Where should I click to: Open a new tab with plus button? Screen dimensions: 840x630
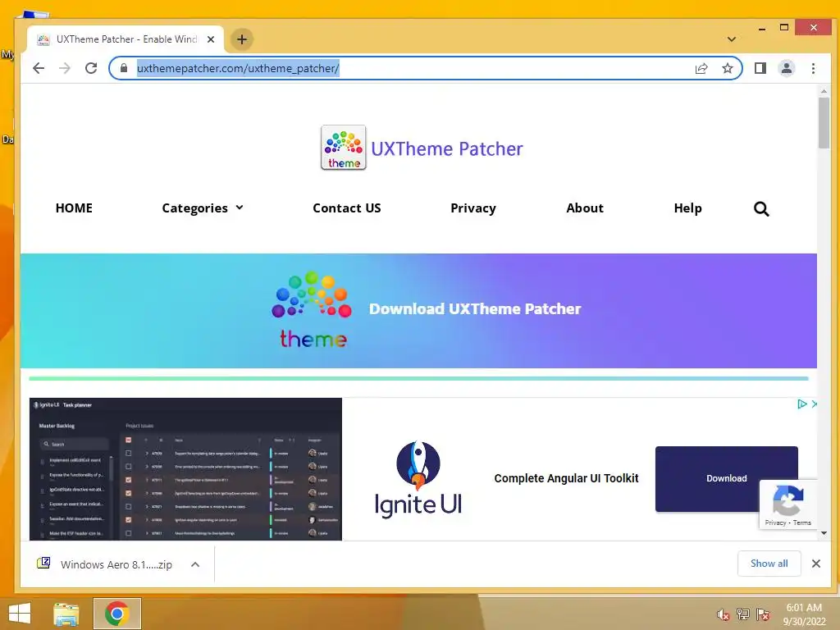click(x=242, y=39)
